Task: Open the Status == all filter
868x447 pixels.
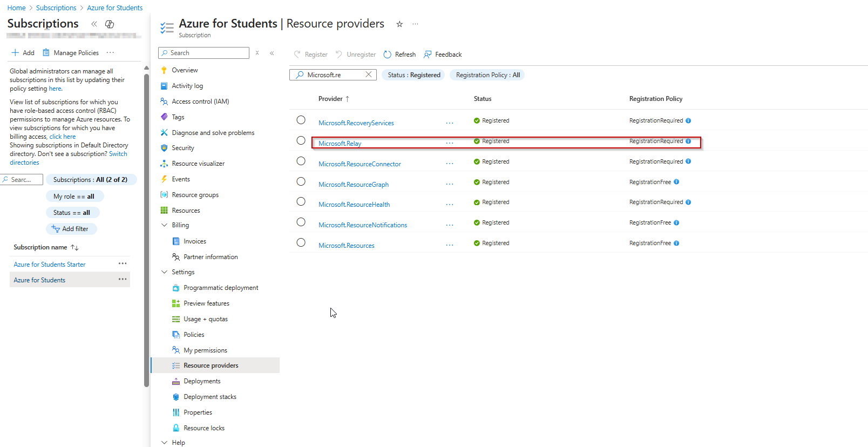Action: coord(72,213)
